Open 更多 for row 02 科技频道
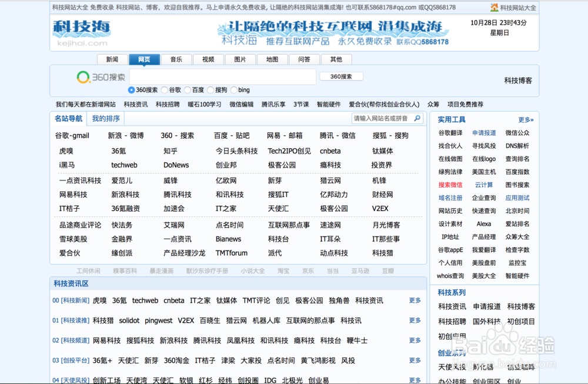Screen dimensions: 588x384 pyautogui.click(x=415, y=340)
